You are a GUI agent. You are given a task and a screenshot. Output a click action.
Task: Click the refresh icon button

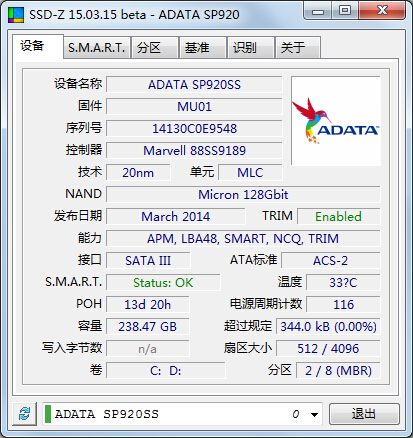(24, 414)
